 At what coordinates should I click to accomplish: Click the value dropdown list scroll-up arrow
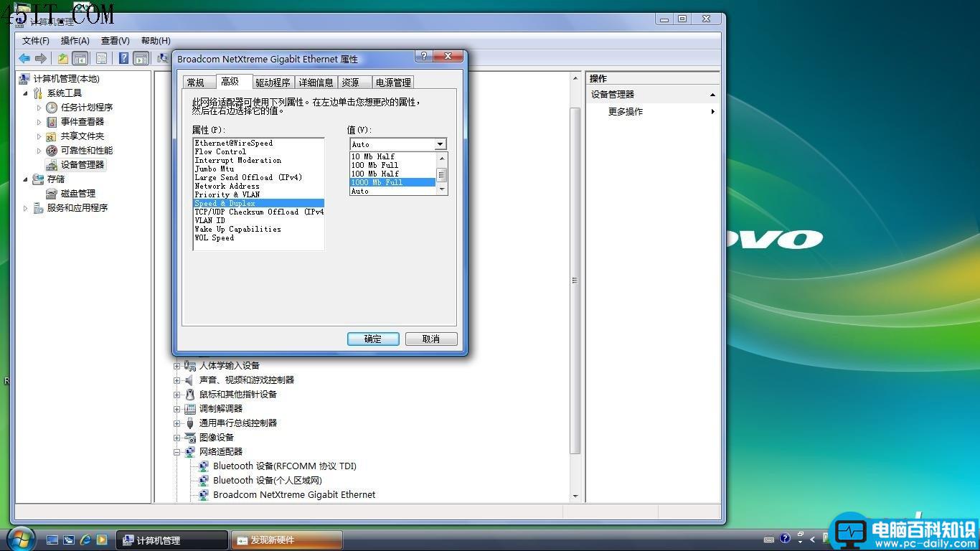click(x=442, y=158)
